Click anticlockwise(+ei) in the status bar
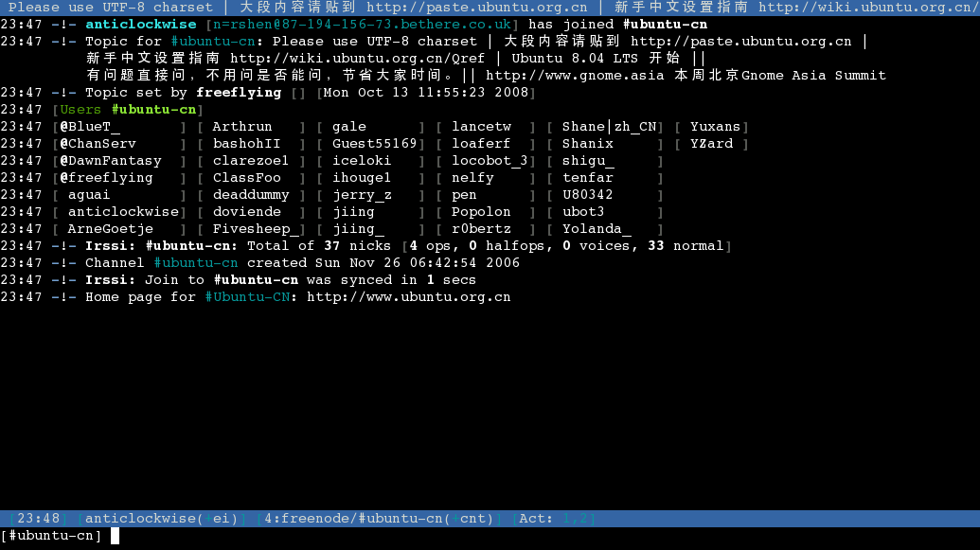 [x=161, y=519]
